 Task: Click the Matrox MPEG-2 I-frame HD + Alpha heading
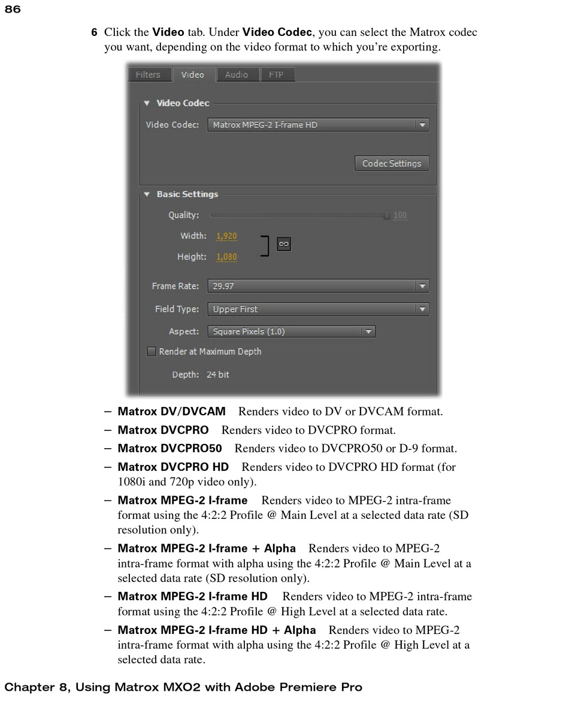click(217, 630)
